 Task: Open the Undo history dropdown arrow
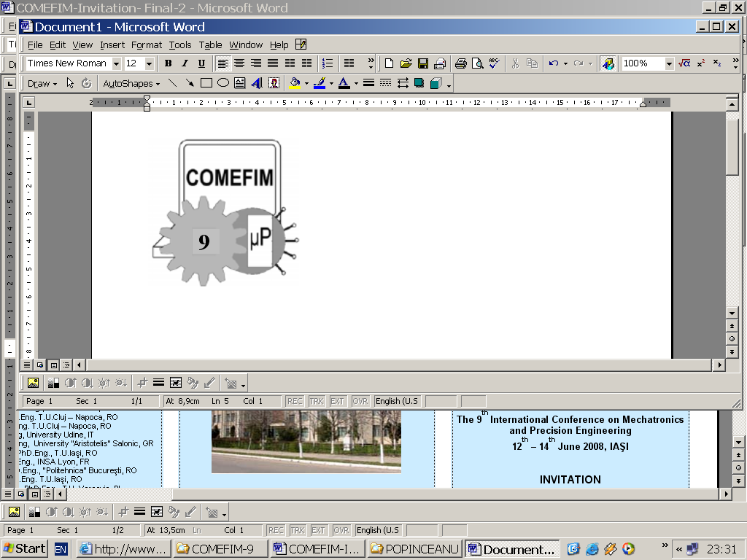click(565, 63)
